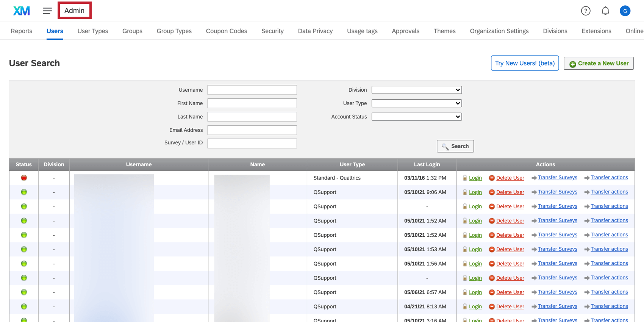
Task: Click the red status icon in first row
Action: click(x=24, y=178)
